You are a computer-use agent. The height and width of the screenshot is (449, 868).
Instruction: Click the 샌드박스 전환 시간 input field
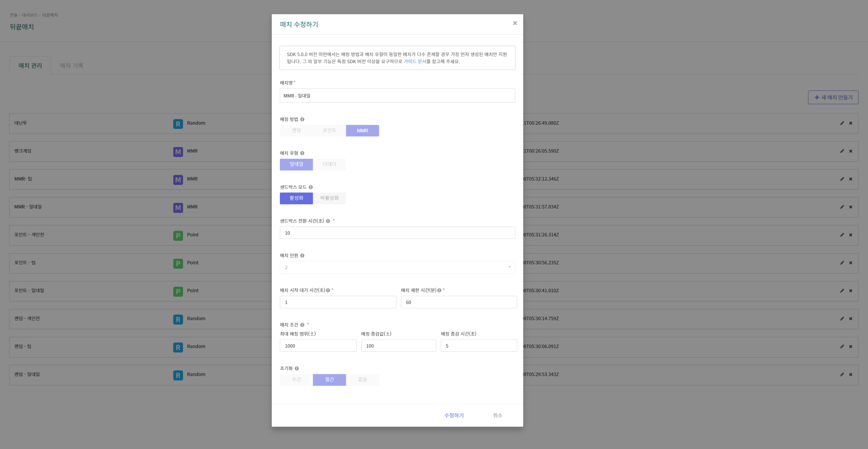tap(397, 233)
